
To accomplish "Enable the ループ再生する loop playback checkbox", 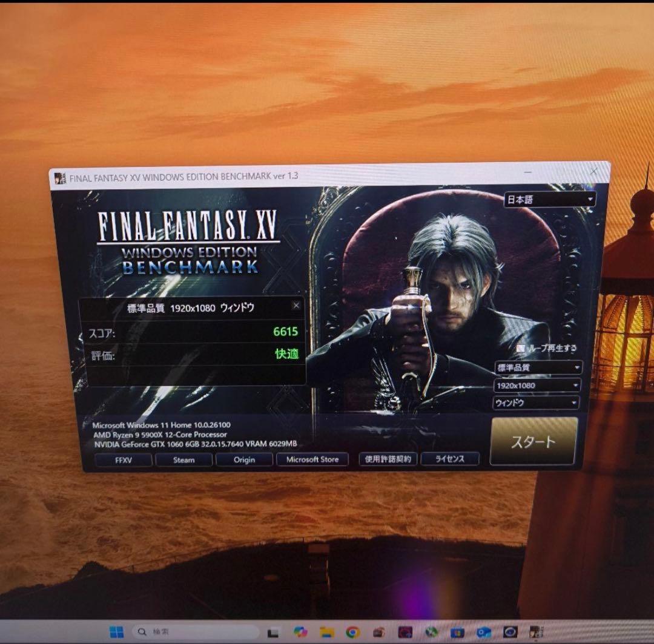I will (x=520, y=349).
